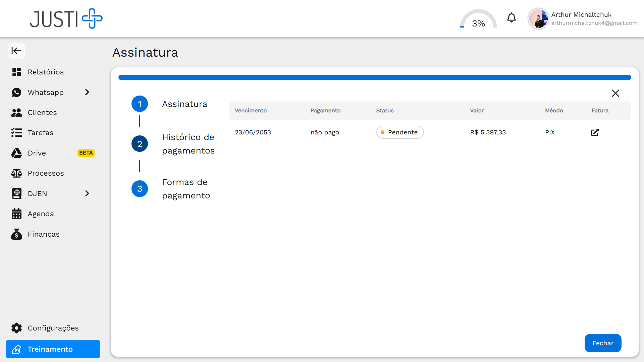Open Arthur Michaltchuk profile avatar
The width and height of the screenshot is (644, 362).
(x=538, y=19)
